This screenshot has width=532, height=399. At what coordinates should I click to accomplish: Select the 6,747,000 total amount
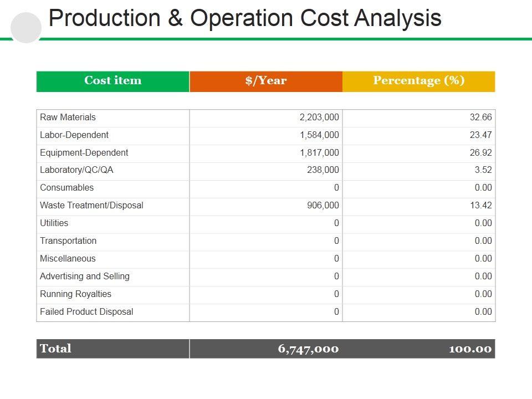point(308,349)
